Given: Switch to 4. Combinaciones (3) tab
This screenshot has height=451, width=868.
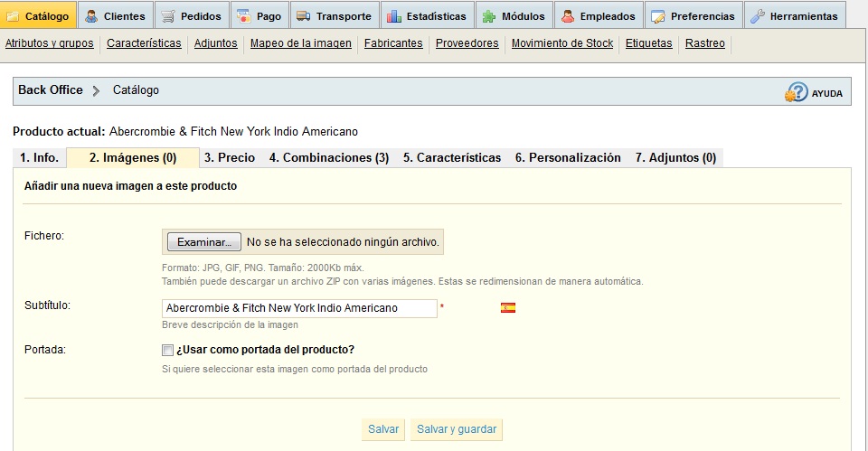Looking at the screenshot, I should point(329,157).
